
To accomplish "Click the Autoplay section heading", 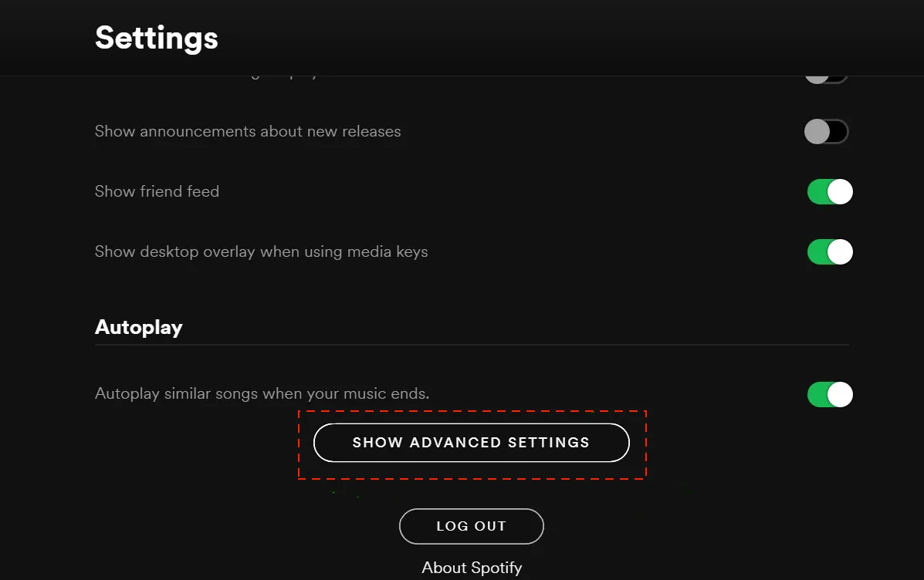I will click(x=139, y=327).
